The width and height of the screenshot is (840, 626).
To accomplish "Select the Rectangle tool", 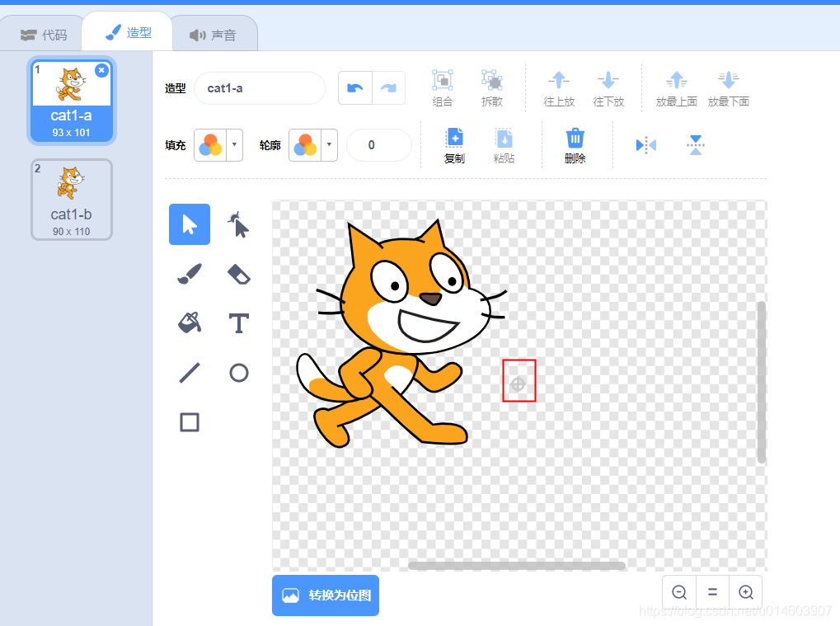I will [190, 421].
